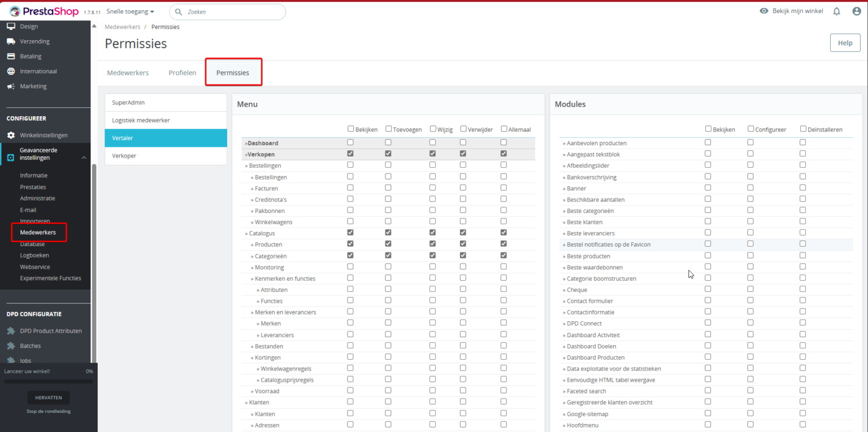Switch to the Profielen tab
This screenshot has width=868, height=432.
182,72
